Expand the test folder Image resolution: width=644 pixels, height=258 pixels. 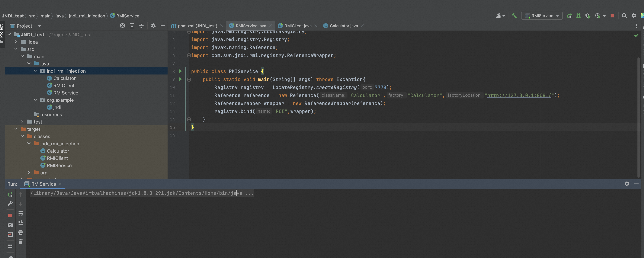pyautogui.click(x=22, y=122)
